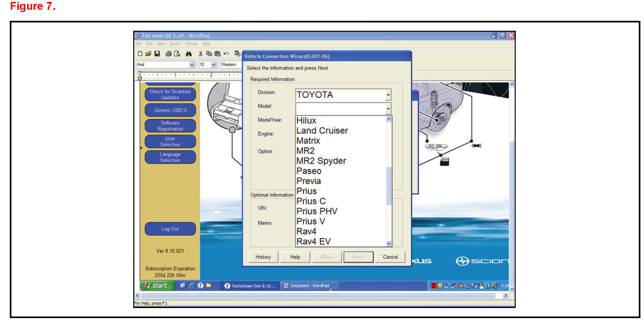The width and height of the screenshot is (644, 323).
Task: Click the User Selection button
Action: click(170, 141)
